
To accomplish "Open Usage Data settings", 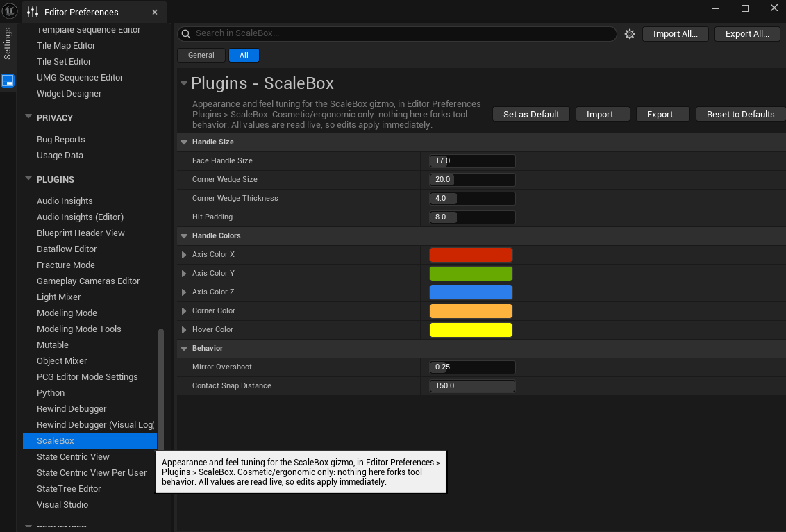I will pos(60,156).
